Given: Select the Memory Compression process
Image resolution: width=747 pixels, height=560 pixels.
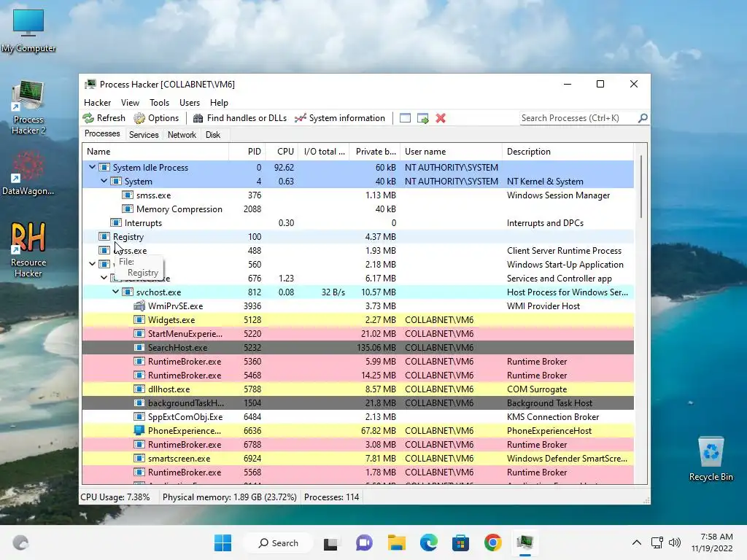Looking at the screenshot, I should pos(357,209).
